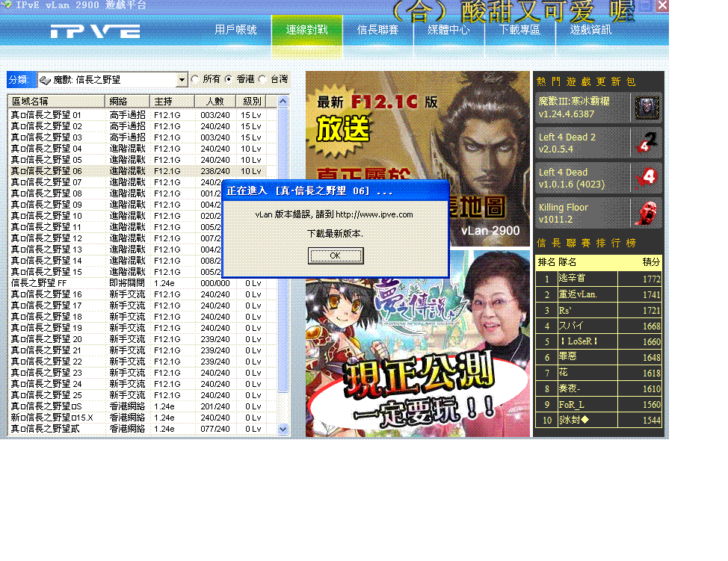The image size is (728, 561).
Task: Open the 信長聯賽 tab
Action: coord(377,30)
